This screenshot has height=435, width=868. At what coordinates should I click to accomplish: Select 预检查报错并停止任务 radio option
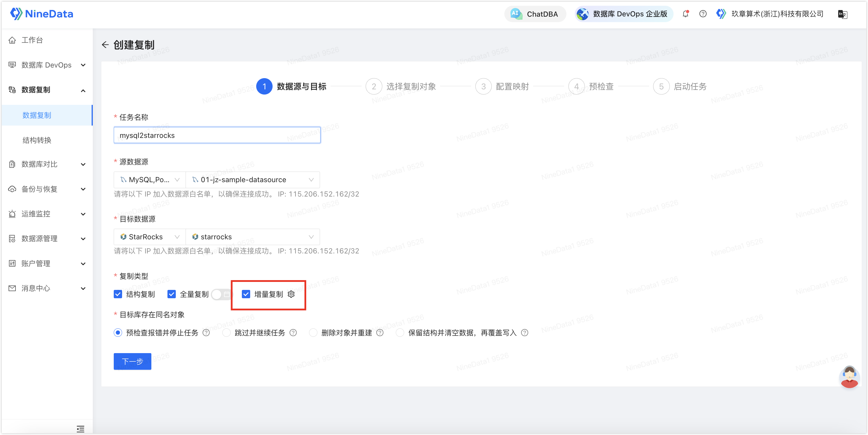coord(118,333)
